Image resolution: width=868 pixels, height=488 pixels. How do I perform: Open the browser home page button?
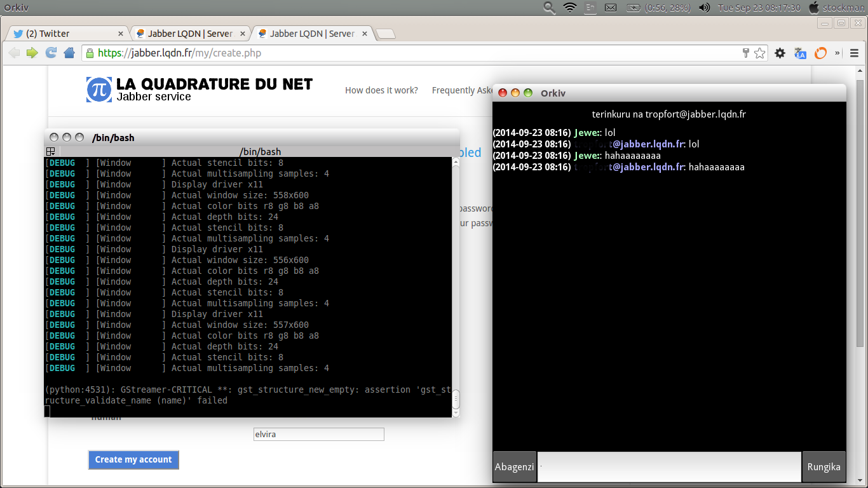(x=69, y=53)
